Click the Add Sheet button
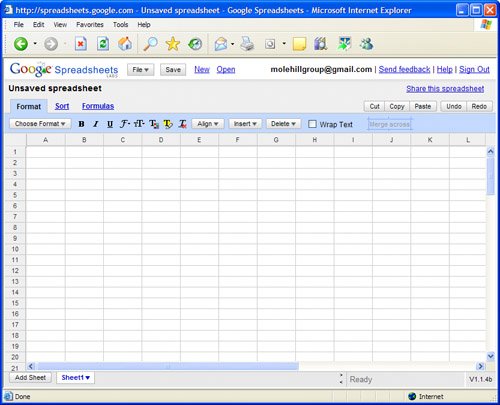The height and width of the screenshot is (405, 500). point(30,378)
